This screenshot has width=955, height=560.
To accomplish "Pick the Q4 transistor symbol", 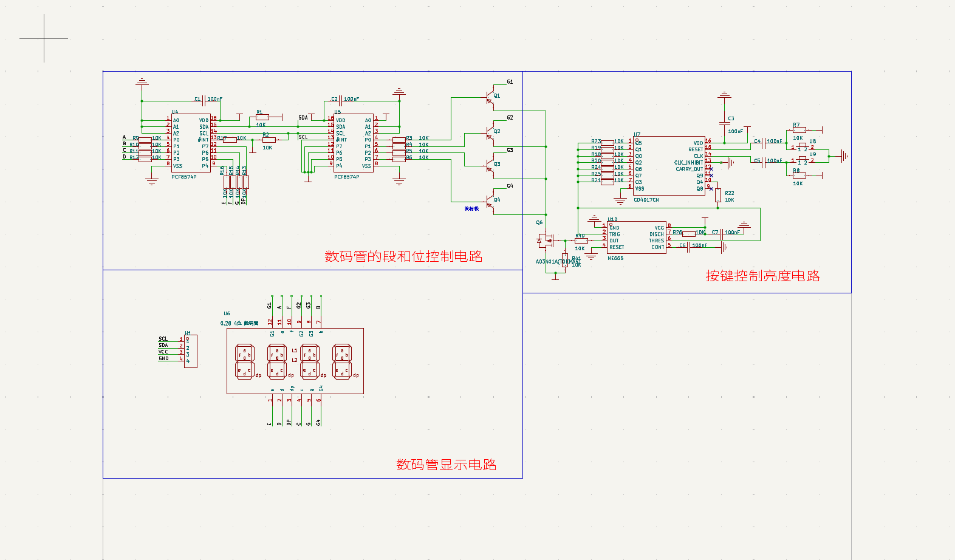I will (x=490, y=200).
